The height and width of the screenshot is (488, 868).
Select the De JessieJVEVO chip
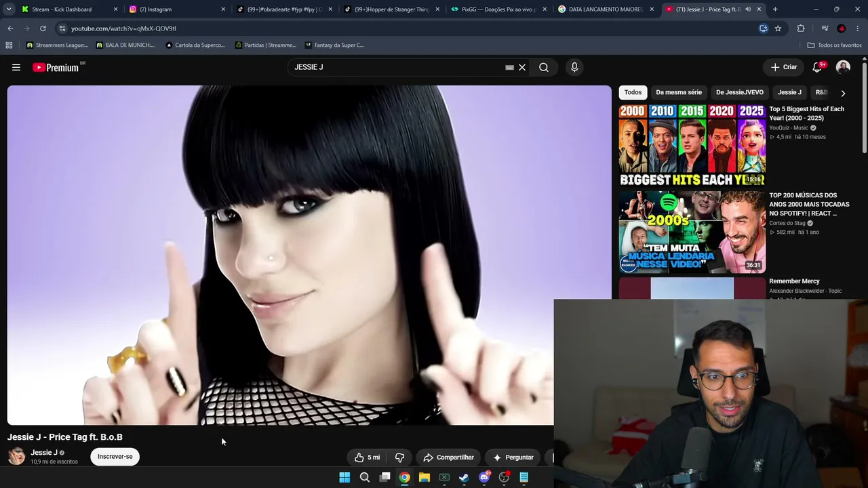click(740, 92)
